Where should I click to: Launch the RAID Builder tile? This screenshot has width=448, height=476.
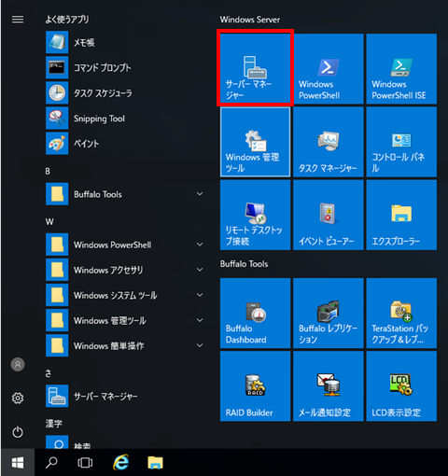pos(255,386)
